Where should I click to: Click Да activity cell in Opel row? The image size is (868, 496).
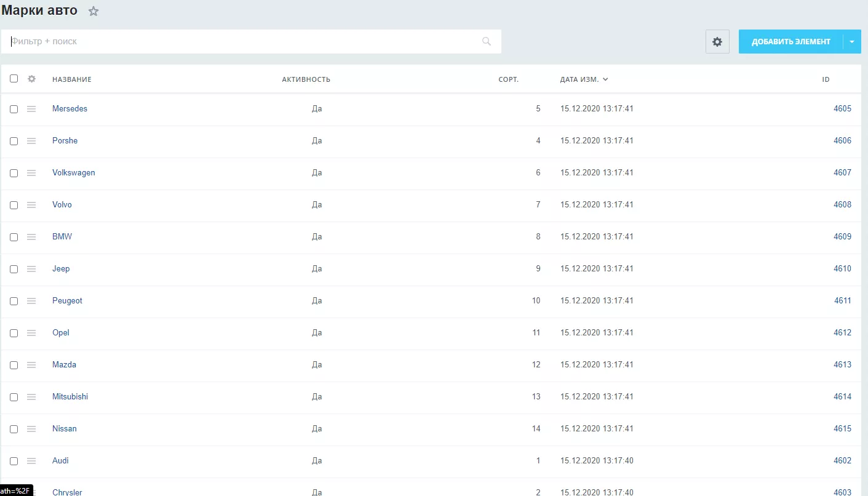click(x=317, y=333)
